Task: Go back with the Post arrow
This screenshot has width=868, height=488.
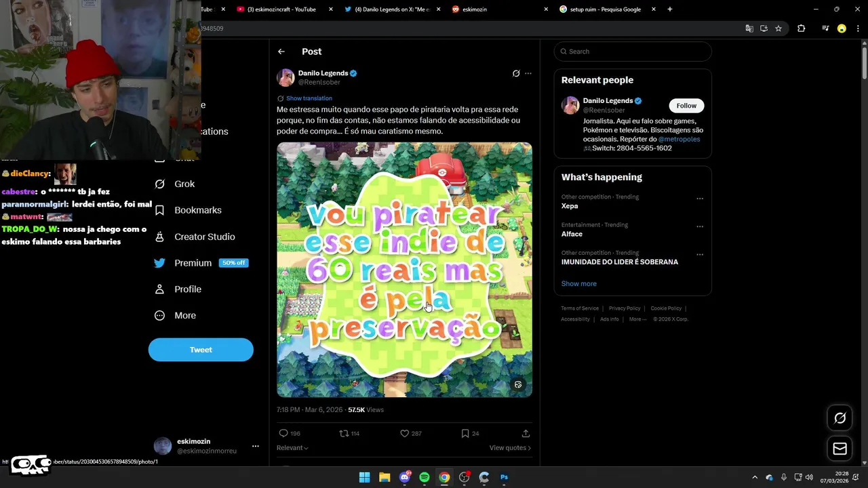Action: (x=281, y=52)
